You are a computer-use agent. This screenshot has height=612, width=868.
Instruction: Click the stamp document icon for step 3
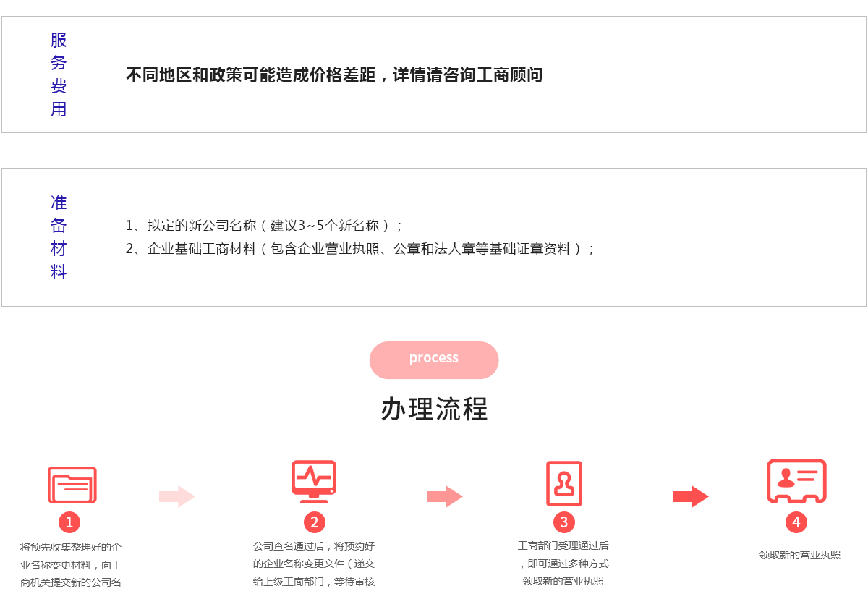pyautogui.click(x=563, y=483)
